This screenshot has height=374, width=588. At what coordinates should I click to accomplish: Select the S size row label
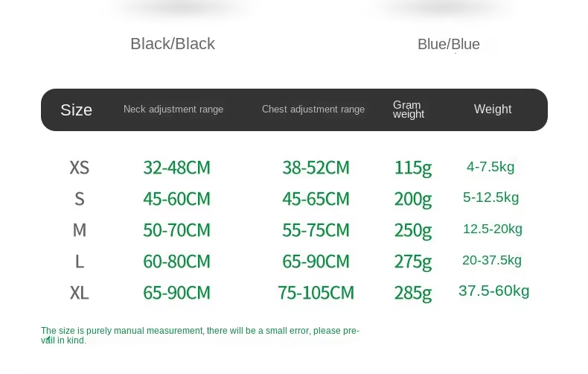(x=80, y=199)
